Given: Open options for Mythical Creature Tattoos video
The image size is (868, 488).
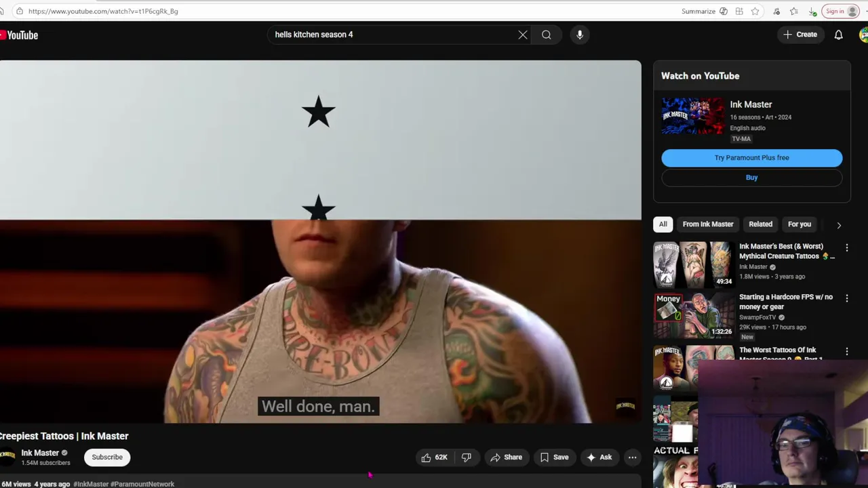Looking at the screenshot, I should [x=846, y=248].
